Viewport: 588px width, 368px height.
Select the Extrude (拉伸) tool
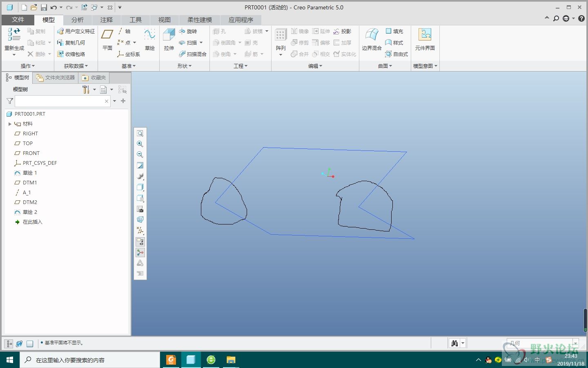[169, 39]
